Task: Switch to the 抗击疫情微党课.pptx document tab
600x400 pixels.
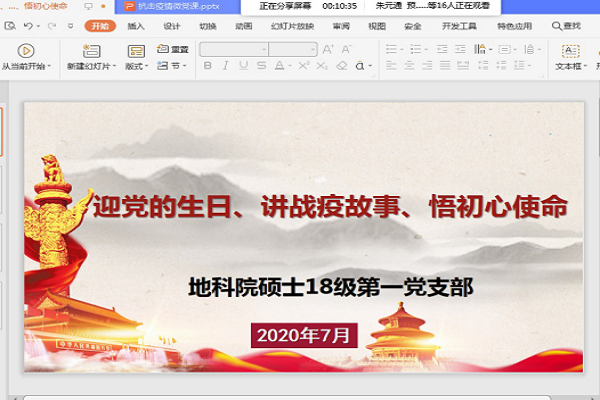Action: click(x=178, y=6)
